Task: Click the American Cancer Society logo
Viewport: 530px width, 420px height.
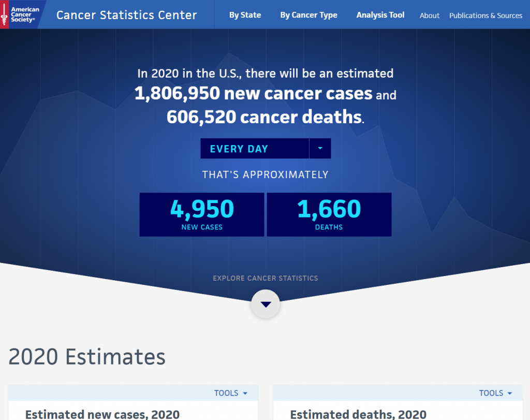Action: [22, 13]
